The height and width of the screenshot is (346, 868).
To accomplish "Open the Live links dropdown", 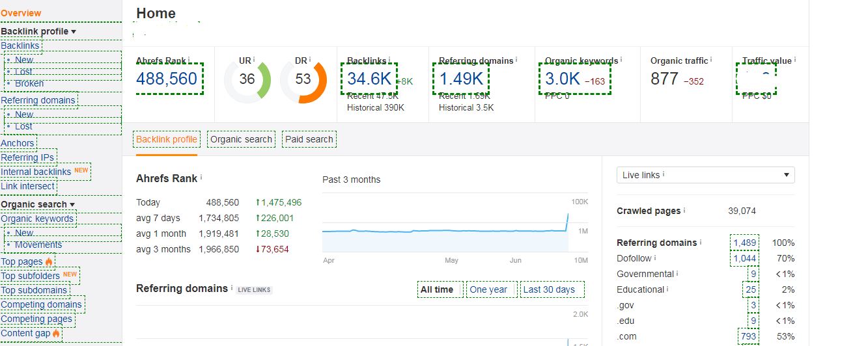I will coord(705,175).
